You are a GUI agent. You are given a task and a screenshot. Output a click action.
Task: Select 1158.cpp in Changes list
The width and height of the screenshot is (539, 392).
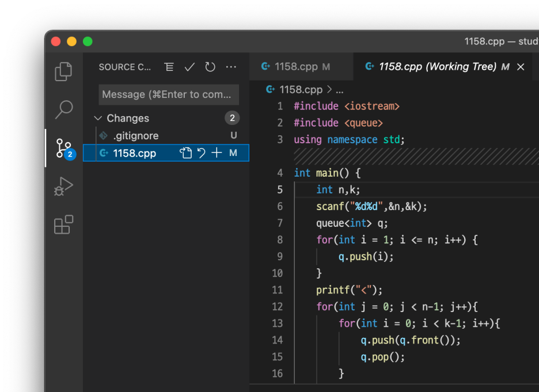(x=166, y=153)
